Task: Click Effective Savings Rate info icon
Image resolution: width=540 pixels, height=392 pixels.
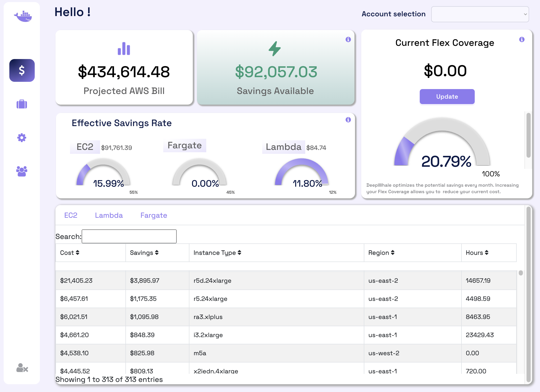Action: click(348, 120)
